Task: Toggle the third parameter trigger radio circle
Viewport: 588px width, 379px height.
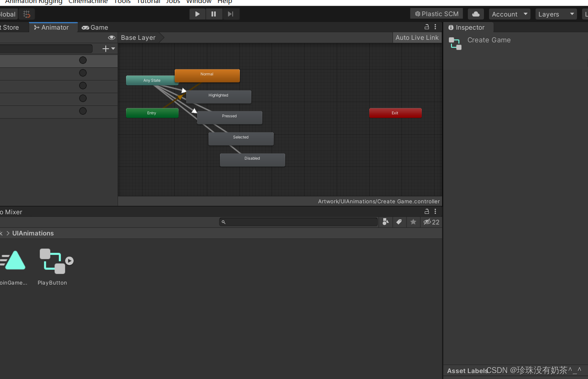Action: point(83,86)
